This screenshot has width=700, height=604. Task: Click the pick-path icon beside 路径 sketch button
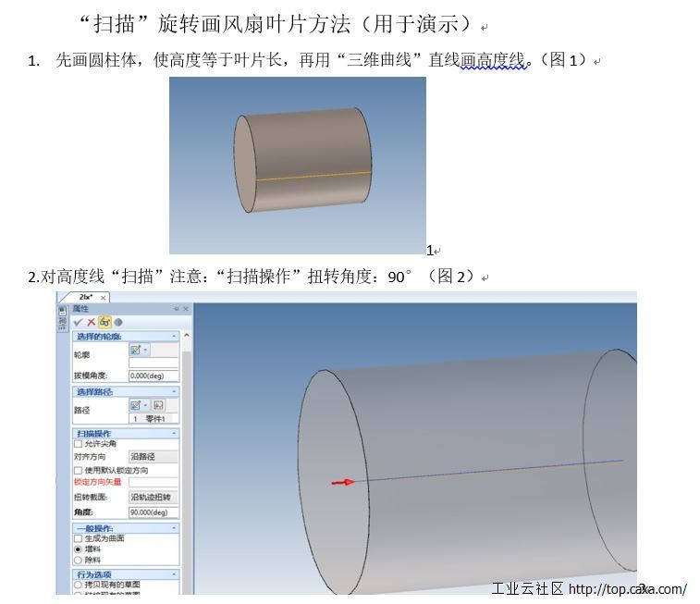click(x=158, y=405)
